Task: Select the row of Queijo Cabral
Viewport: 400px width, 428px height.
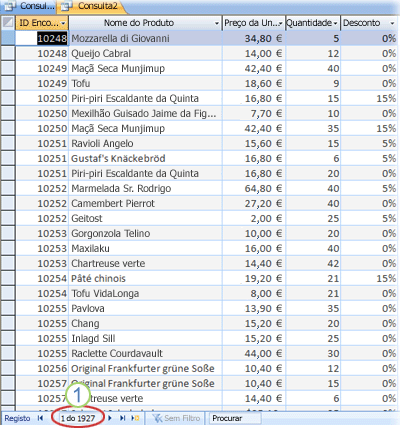Action: tap(8, 53)
